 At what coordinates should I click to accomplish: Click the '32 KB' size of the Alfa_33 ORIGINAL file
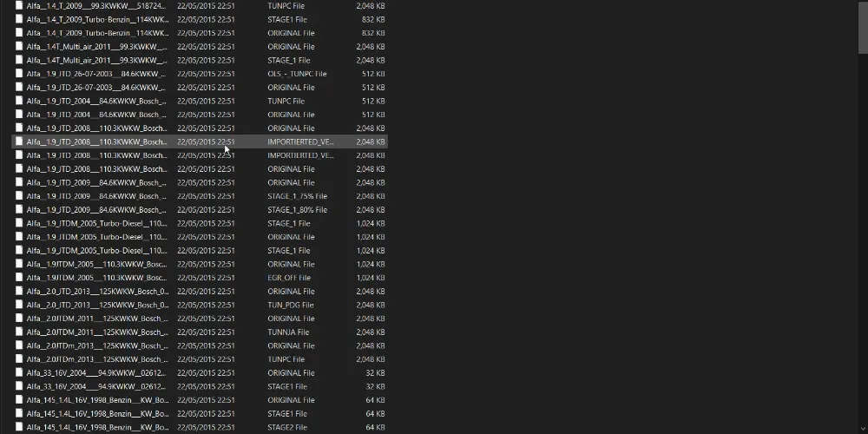point(375,372)
